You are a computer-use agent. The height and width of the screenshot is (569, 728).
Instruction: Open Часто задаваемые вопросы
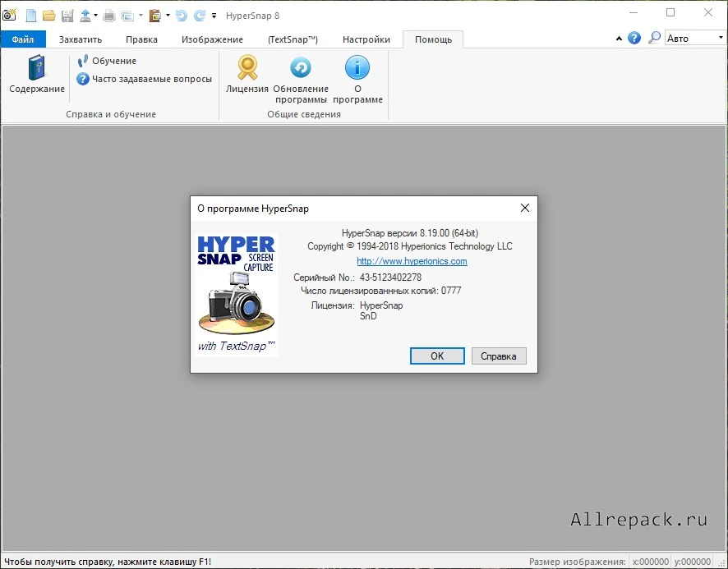(145, 79)
